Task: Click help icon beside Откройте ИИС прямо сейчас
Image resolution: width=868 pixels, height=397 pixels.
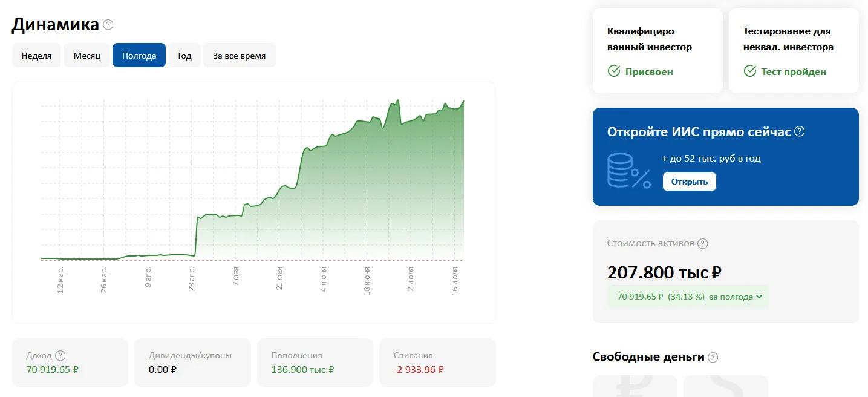Action: pos(799,131)
